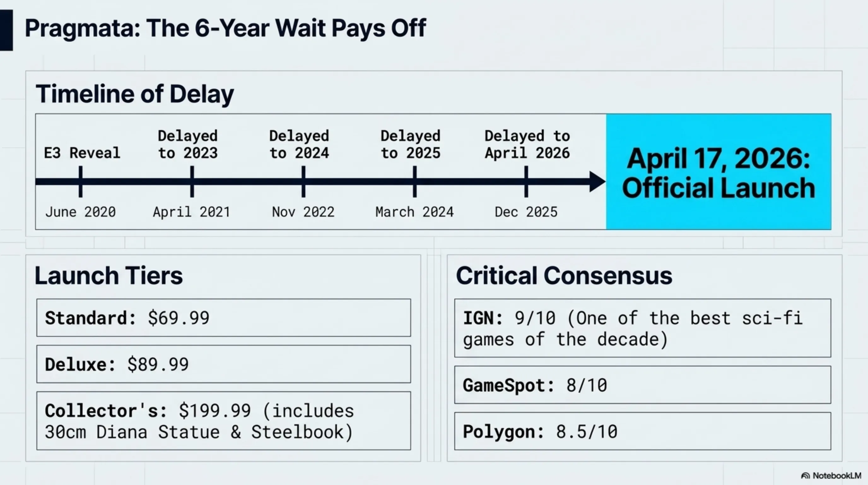Screen dimensions: 868x485
Task: Open the IGN 9/10 review box
Action: (x=642, y=328)
